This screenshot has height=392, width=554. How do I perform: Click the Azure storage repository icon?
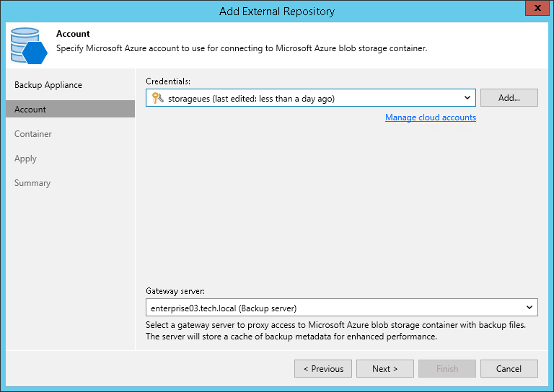pyautogui.click(x=29, y=45)
